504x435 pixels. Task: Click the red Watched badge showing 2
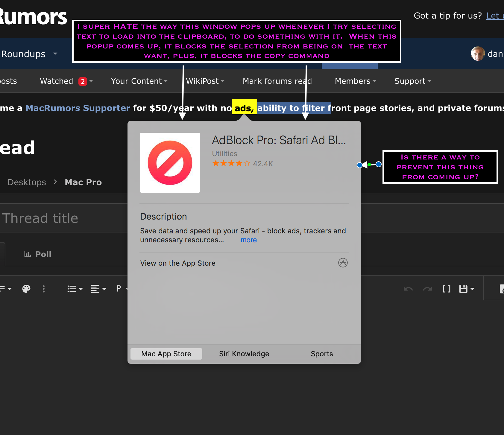(83, 81)
